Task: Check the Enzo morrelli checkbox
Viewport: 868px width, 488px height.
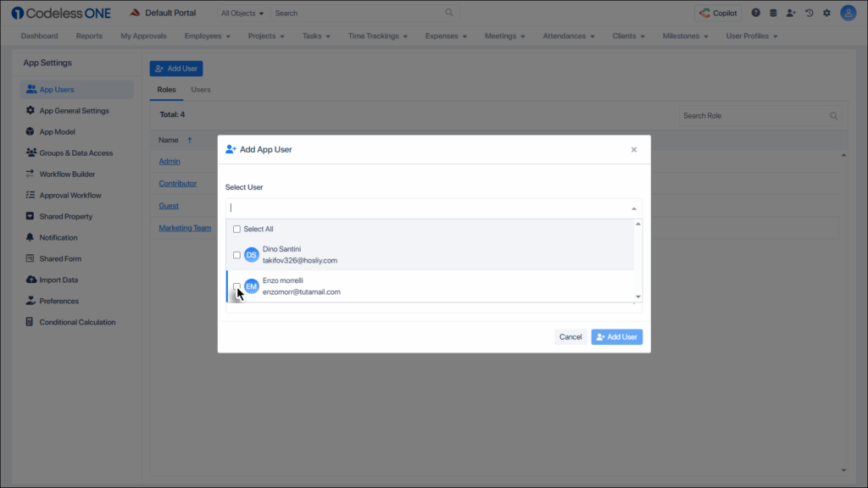Action: [x=237, y=286]
